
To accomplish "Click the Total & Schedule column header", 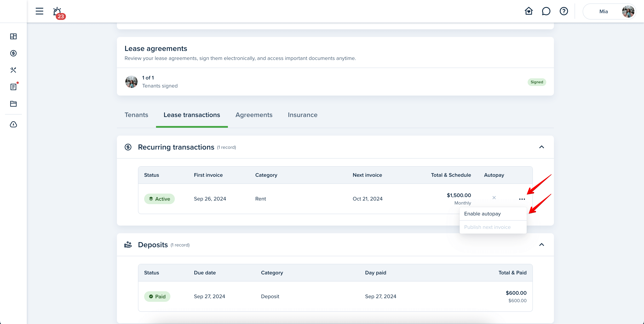I will [x=451, y=175].
